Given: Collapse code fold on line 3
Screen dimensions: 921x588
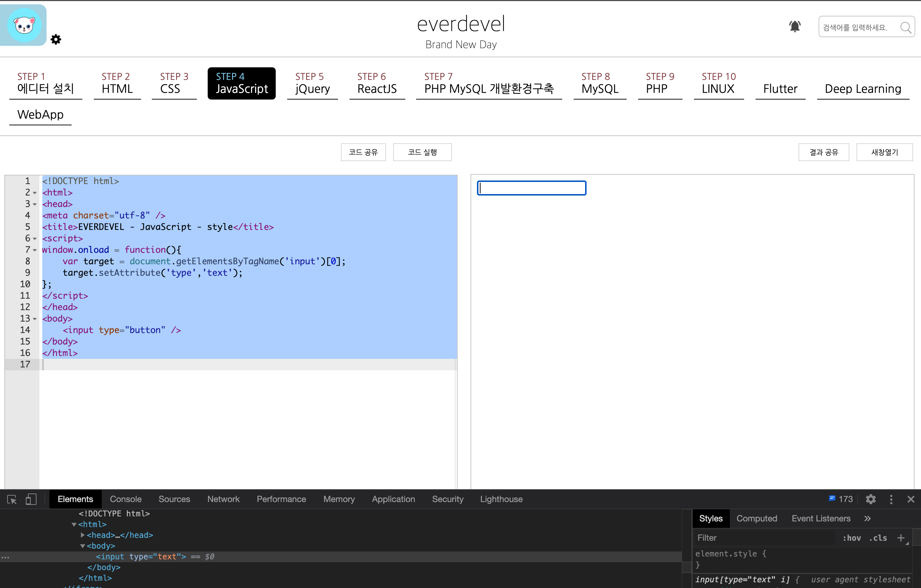Looking at the screenshot, I should [x=35, y=204].
